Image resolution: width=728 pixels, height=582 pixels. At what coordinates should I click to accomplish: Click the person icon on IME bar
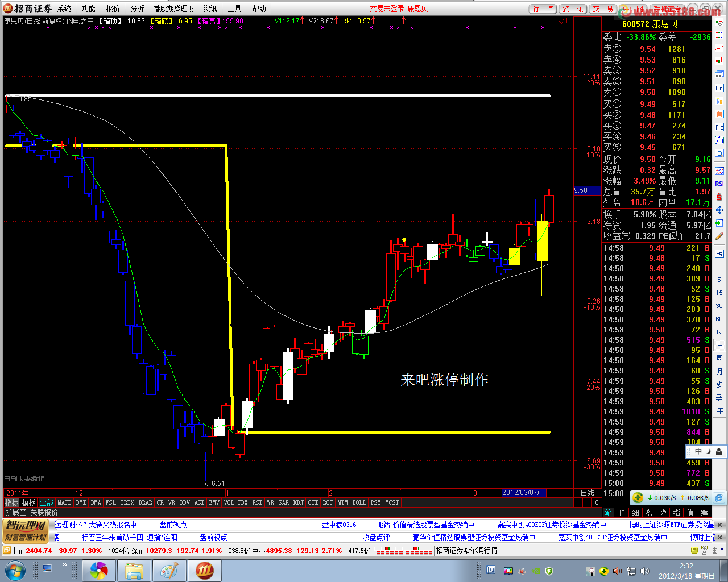(x=719, y=452)
